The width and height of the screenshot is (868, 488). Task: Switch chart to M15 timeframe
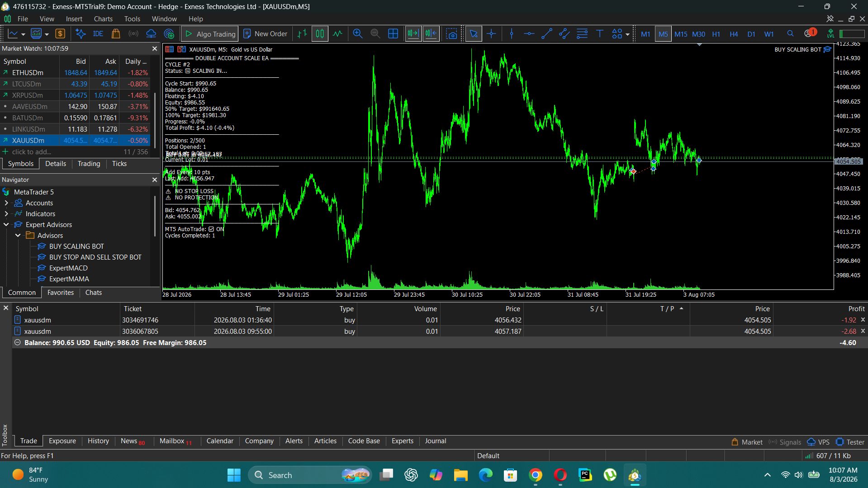pyautogui.click(x=681, y=34)
